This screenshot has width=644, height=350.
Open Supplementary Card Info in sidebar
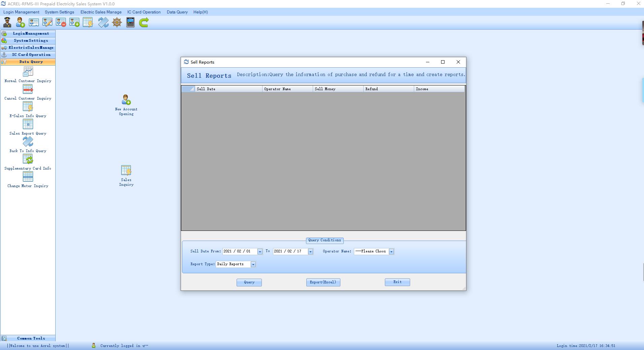click(28, 162)
